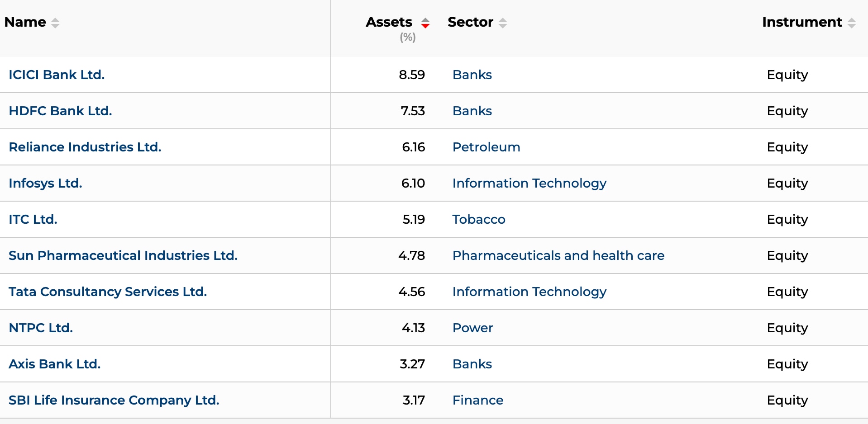Click the sort icon beside Instrument header

coord(851,23)
